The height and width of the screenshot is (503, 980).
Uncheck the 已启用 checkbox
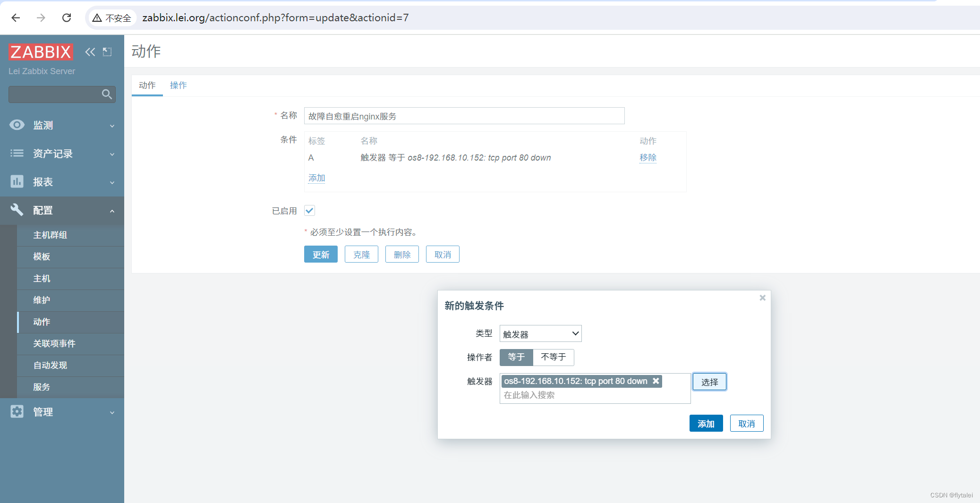click(309, 211)
